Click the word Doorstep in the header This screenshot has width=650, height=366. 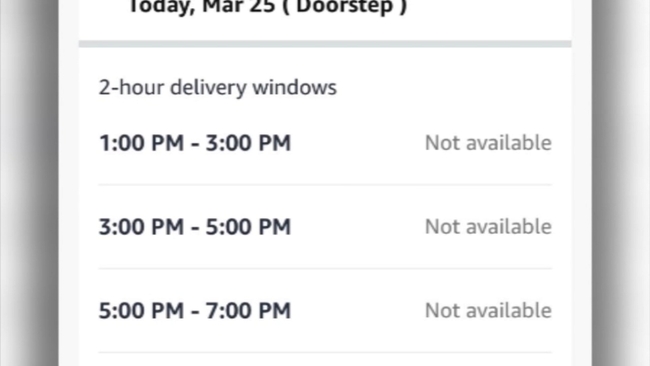point(345,7)
